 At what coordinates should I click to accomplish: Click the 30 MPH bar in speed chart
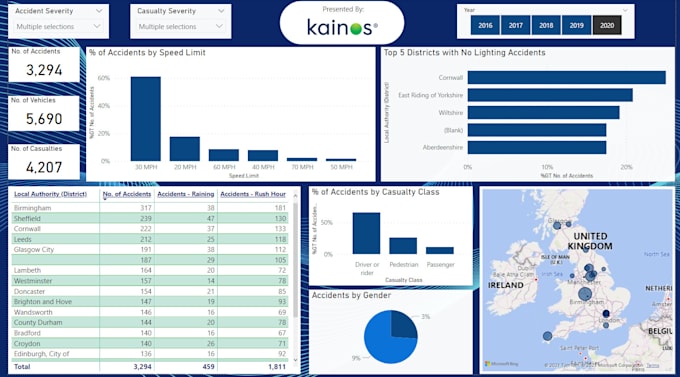146,119
